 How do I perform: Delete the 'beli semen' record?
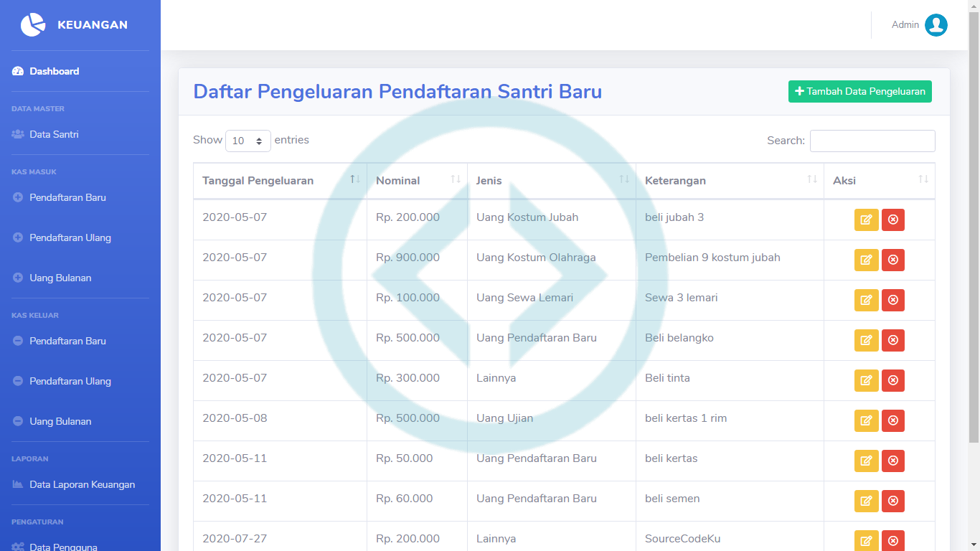click(x=893, y=501)
